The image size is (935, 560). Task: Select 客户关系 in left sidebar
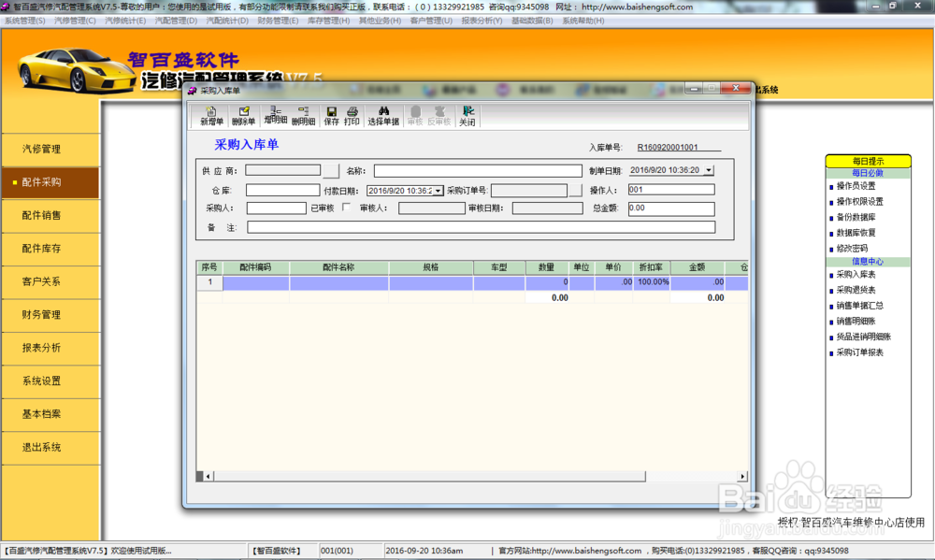tap(50, 281)
